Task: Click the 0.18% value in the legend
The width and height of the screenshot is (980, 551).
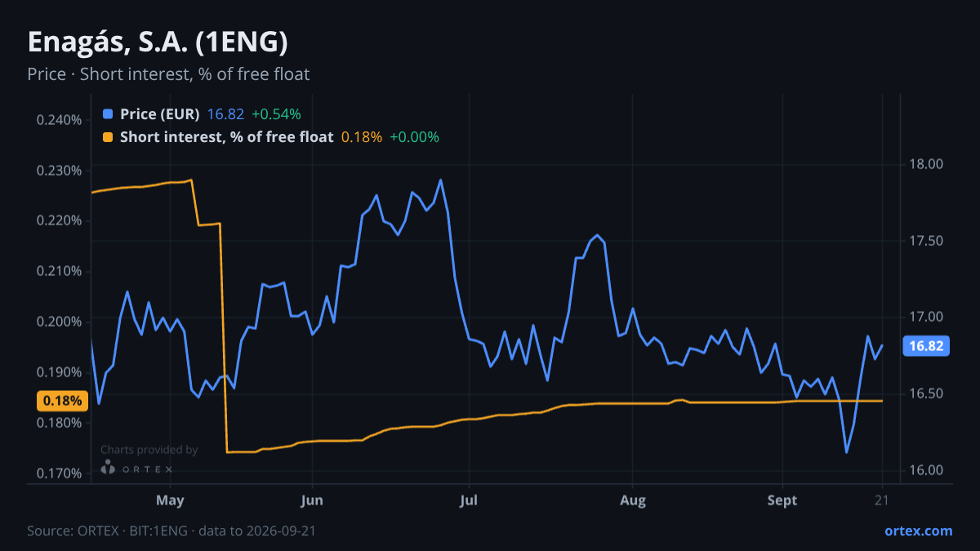Action: point(361,137)
